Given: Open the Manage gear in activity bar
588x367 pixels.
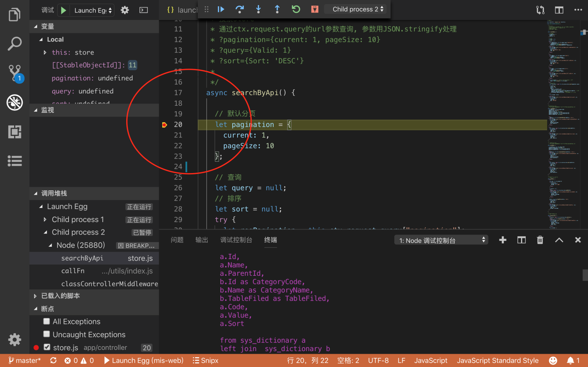Looking at the screenshot, I should [x=15, y=340].
